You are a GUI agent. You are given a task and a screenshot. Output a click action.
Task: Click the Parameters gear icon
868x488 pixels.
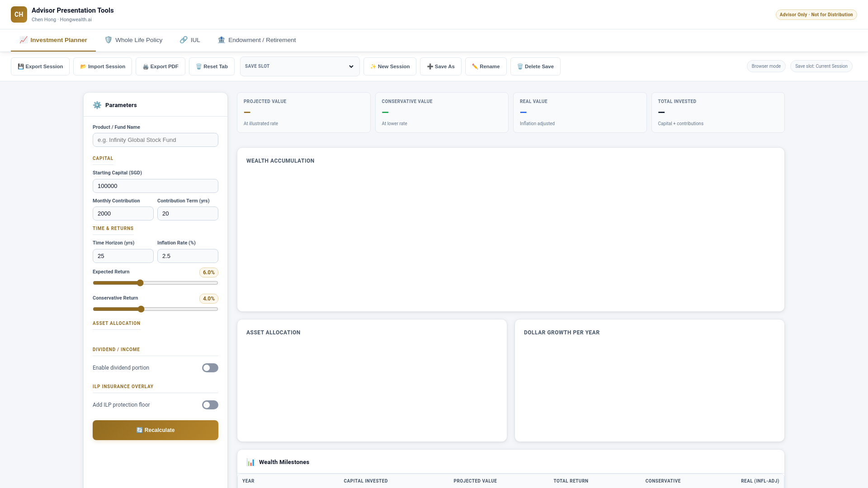coord(97,105)
